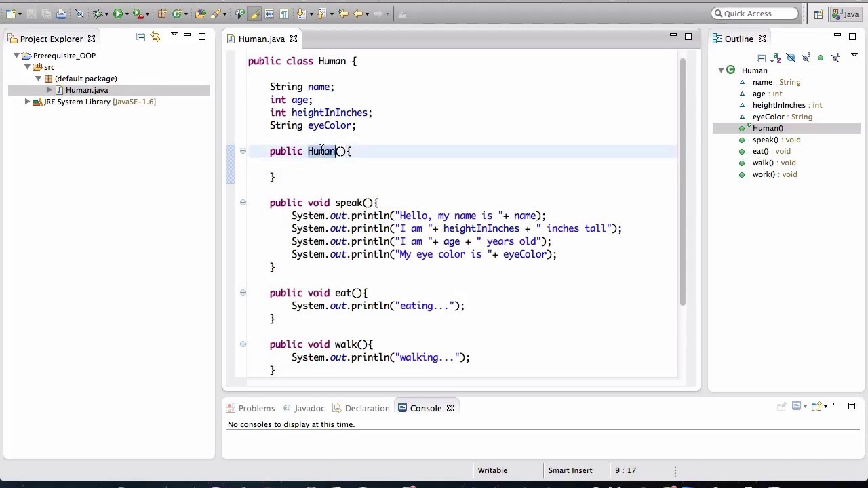Image resolution: width=868 pixels, height=488 pixels.
Task: Close the Human.java editor tab
Action: tap(294, 39)
